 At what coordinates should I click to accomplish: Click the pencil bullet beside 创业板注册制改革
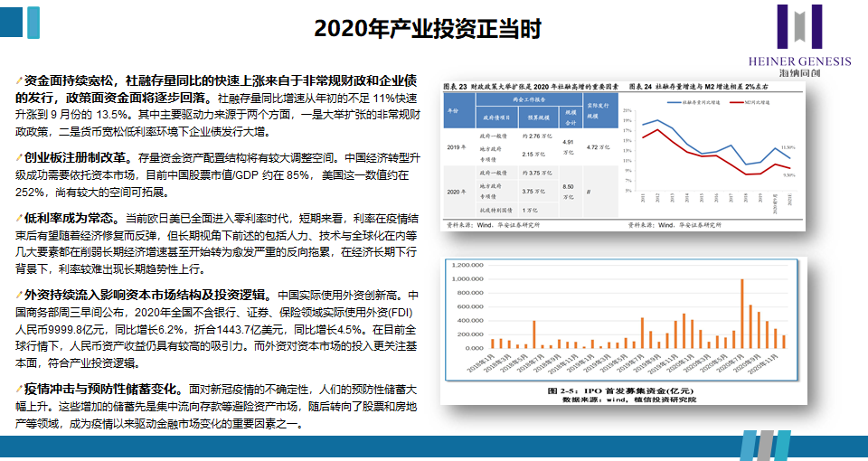(19, 157)
